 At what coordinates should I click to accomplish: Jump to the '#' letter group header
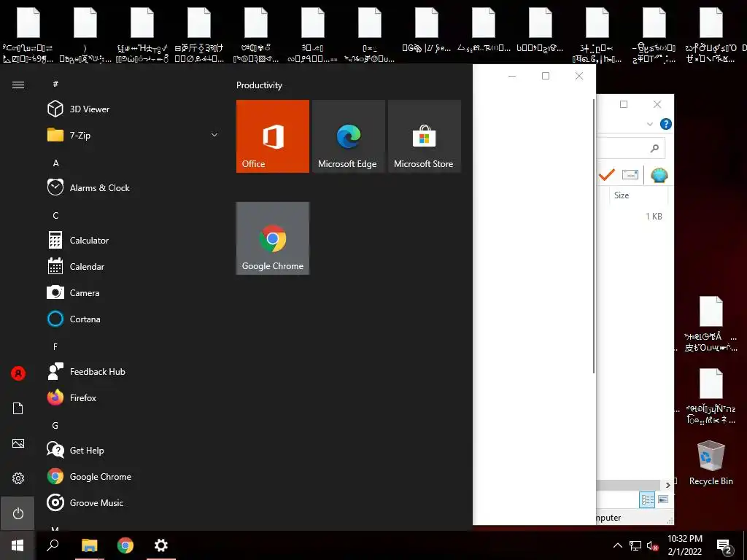pyautogui.click(x=55, y=84)
